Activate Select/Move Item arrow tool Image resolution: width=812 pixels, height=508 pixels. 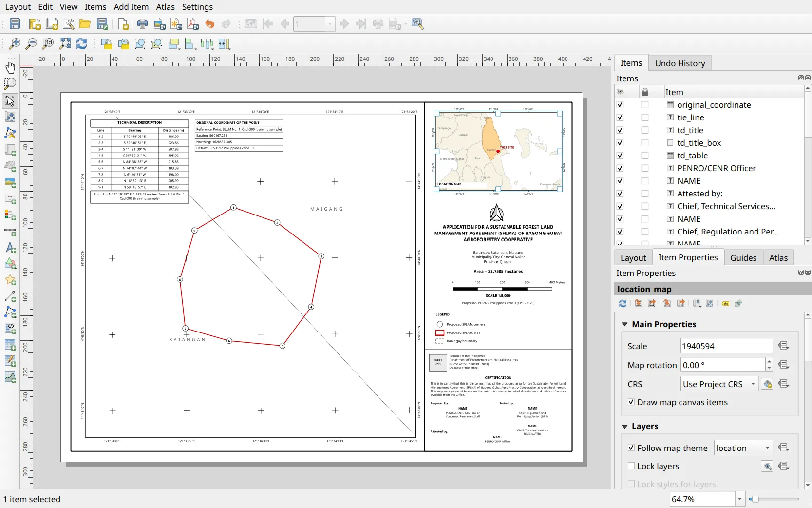coord(10,100)
